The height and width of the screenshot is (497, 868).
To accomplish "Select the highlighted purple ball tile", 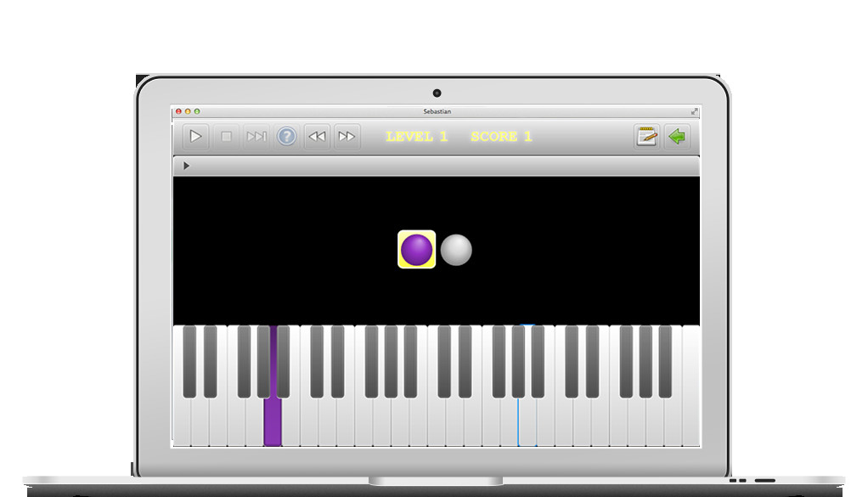I will (x=417, y=250).
